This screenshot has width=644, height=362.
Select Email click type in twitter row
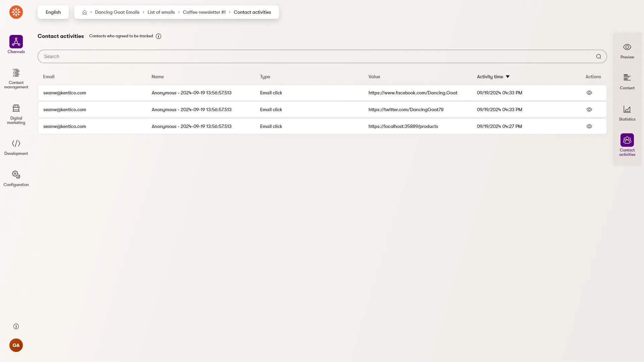pyautogui.click(x=271, y=109)
